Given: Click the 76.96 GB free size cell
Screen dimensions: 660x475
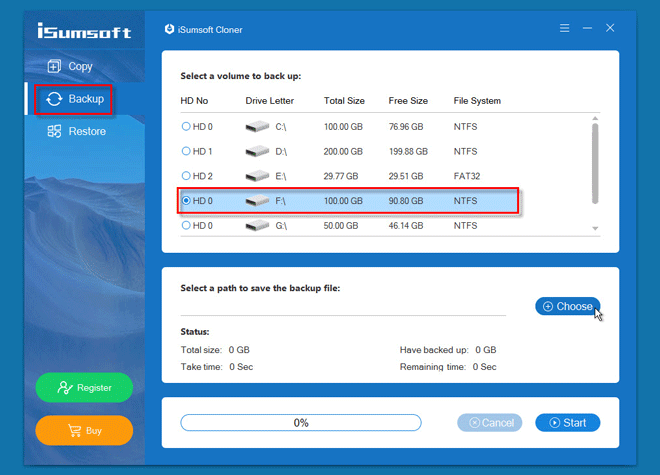Looking at the screenshot, I should point(406,126).
